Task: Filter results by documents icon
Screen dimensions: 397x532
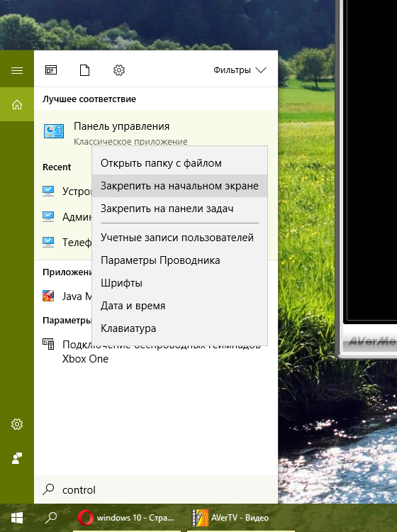Action: pyautogui.click(x=85, y=70)
